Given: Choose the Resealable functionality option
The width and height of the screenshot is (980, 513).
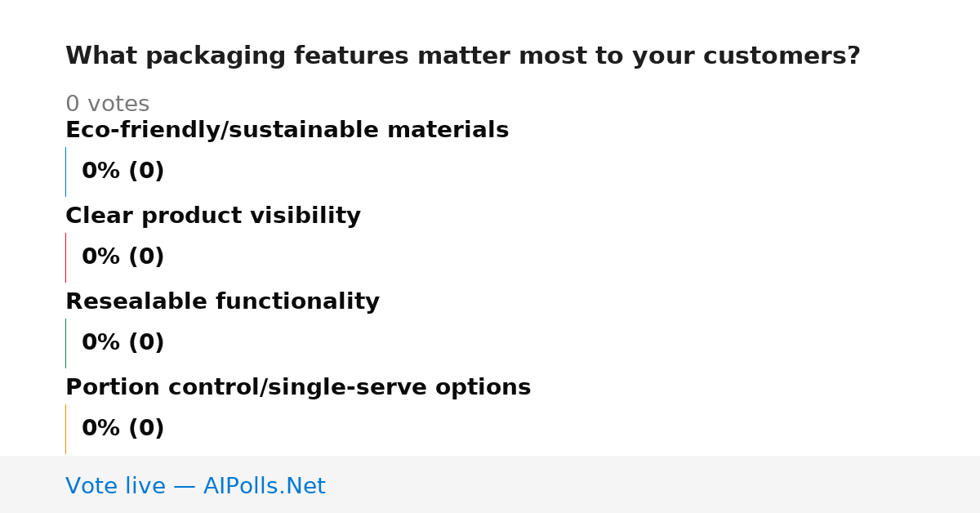Looking at the screenshot, I should click(222, 302).
